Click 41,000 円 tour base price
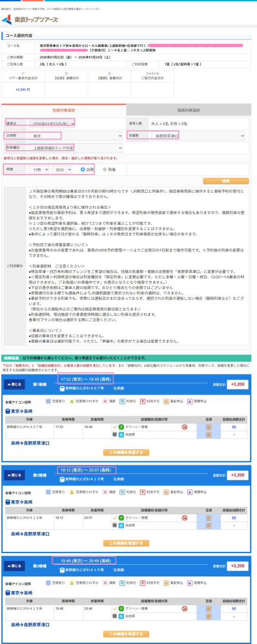 tap(23, 89)
